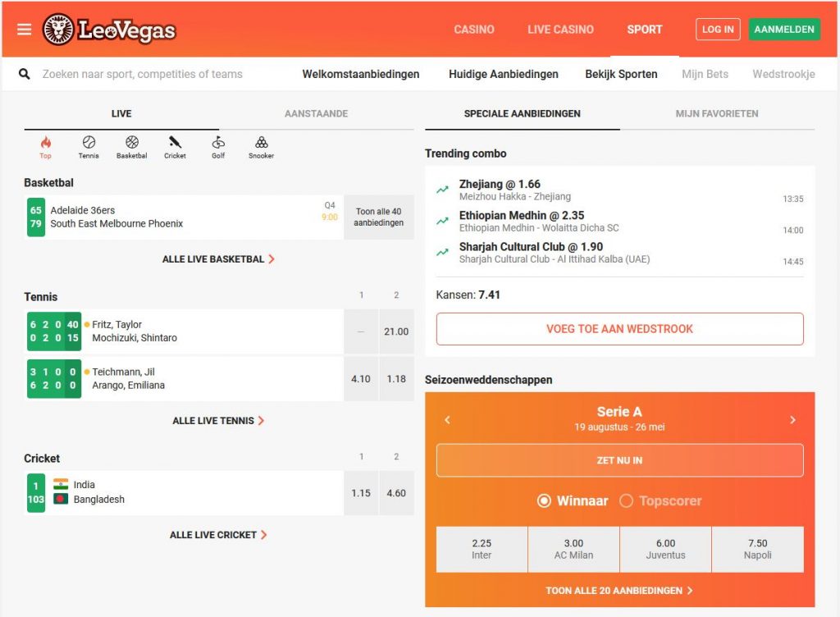Screen dimensions: 840x617
Task: Click the trending arrow icon beside Sharjah Cultural Club
Action: coord(442,252)
